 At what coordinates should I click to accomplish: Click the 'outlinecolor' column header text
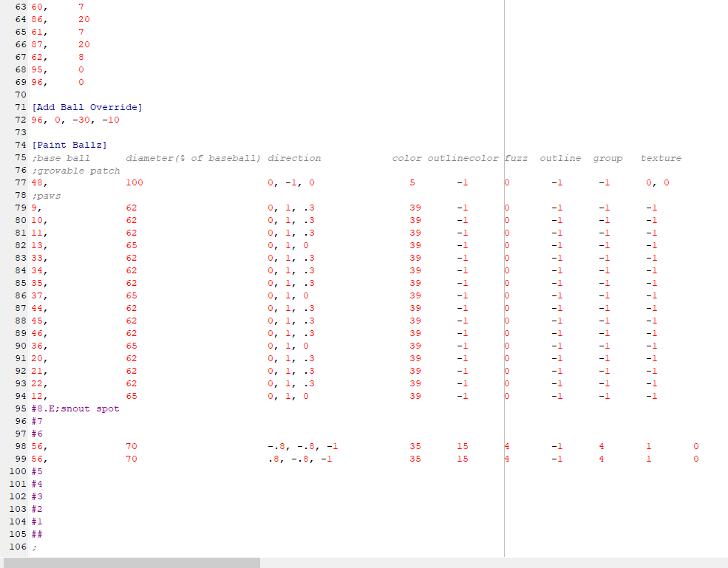[463, 158]
